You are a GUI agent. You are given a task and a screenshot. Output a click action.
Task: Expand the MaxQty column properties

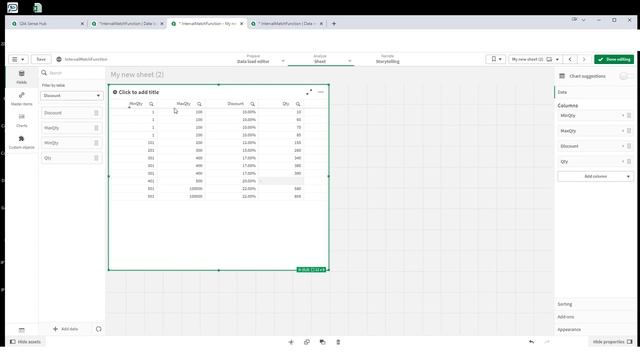623,131
